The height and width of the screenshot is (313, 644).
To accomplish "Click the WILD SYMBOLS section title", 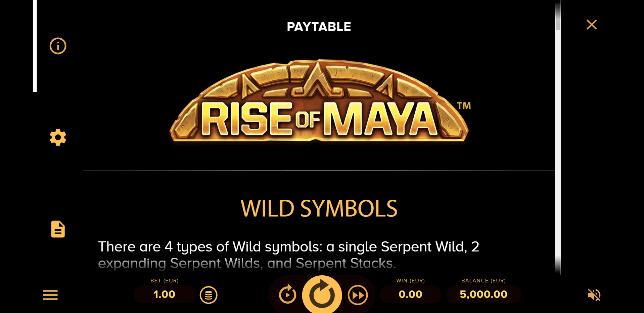I will (319, 209).
